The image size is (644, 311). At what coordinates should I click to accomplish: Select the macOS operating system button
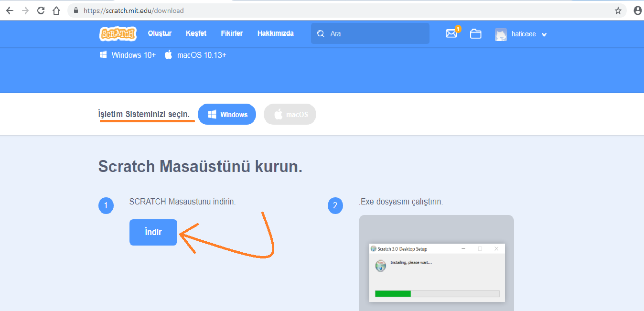click(x=290, y=115)
